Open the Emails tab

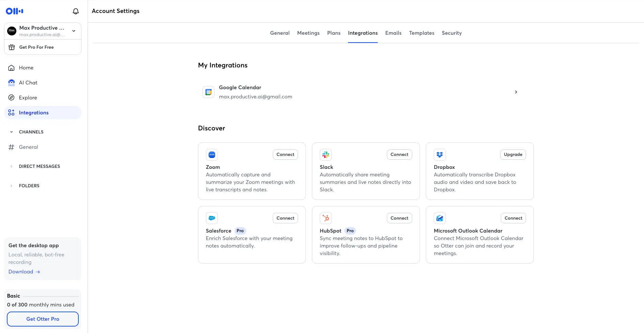(393, 33)
